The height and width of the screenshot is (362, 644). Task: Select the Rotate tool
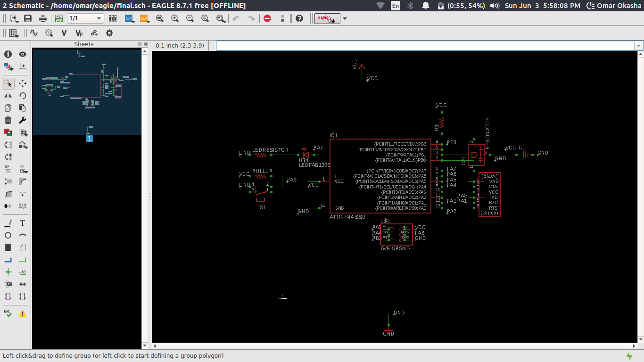(23, 96)
